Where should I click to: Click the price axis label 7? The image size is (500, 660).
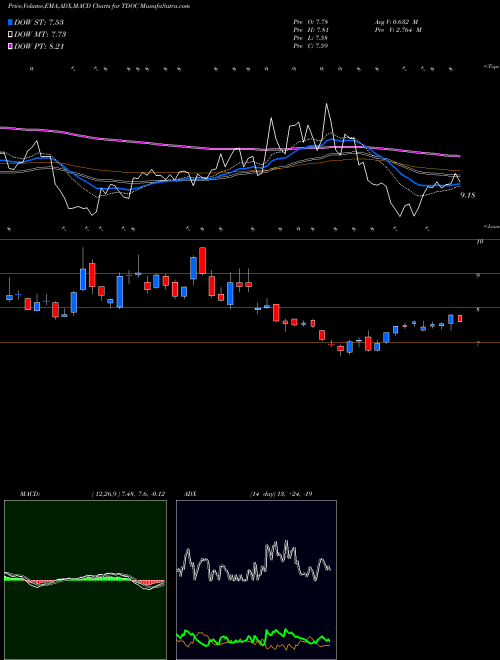click(x=478, y=344)
